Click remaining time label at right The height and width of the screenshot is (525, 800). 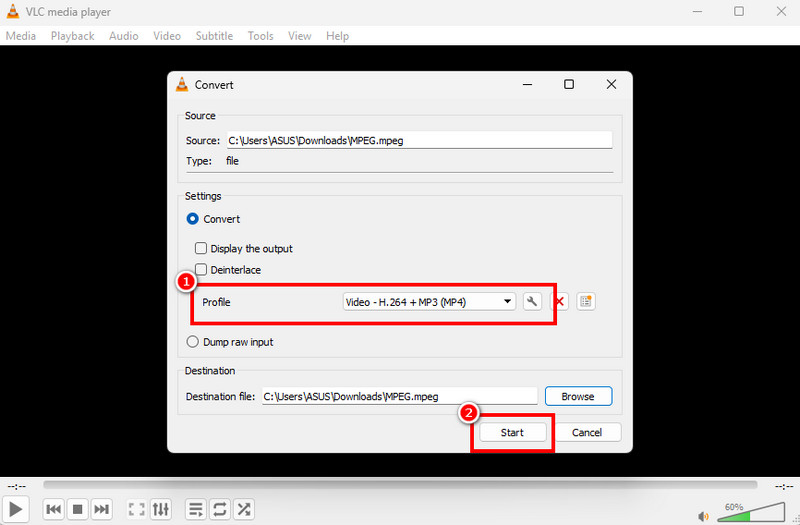[x=784, y=486]
